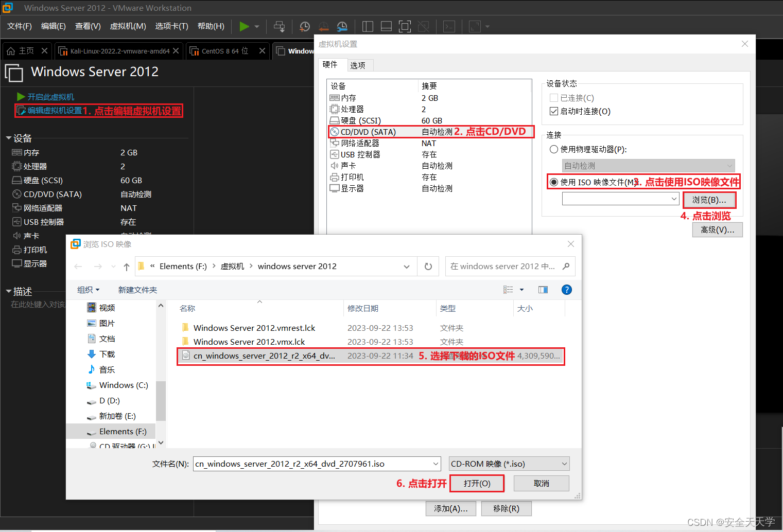Click the stretch guest display icon

tap(475, 26)
